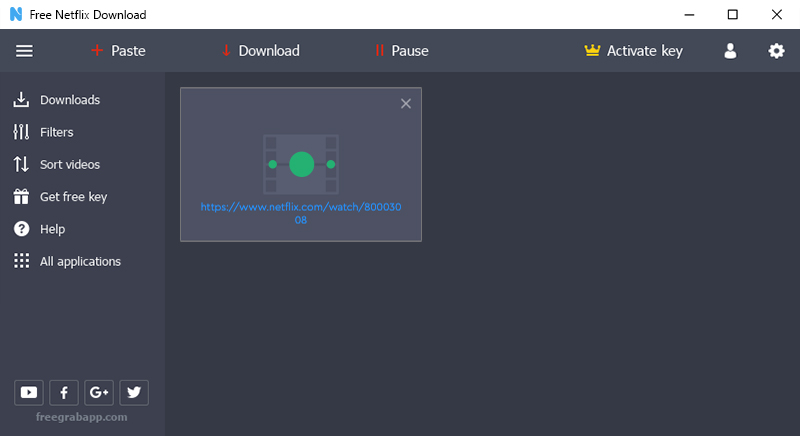
Task: Start the download with Download button
Action: (x=261, y=51)
